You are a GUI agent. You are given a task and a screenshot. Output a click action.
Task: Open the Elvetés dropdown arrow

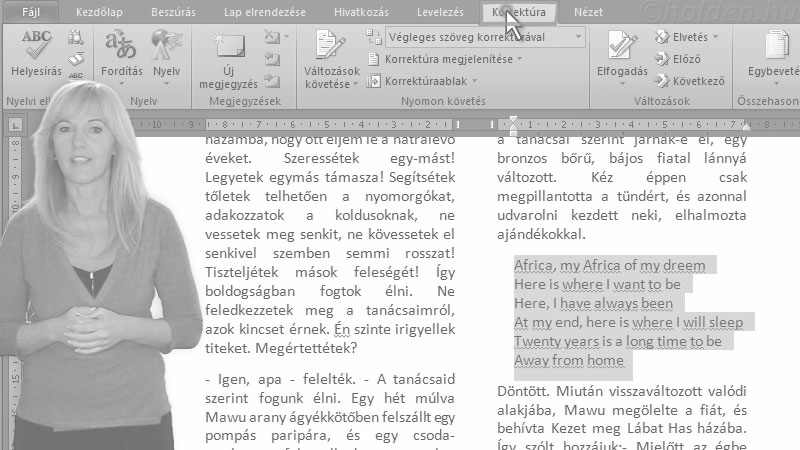point(715,37)
